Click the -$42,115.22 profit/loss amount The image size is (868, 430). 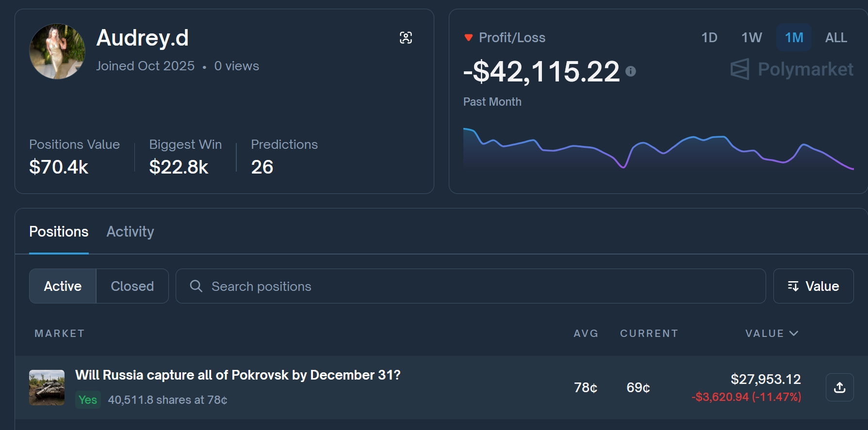click(541, 72)
